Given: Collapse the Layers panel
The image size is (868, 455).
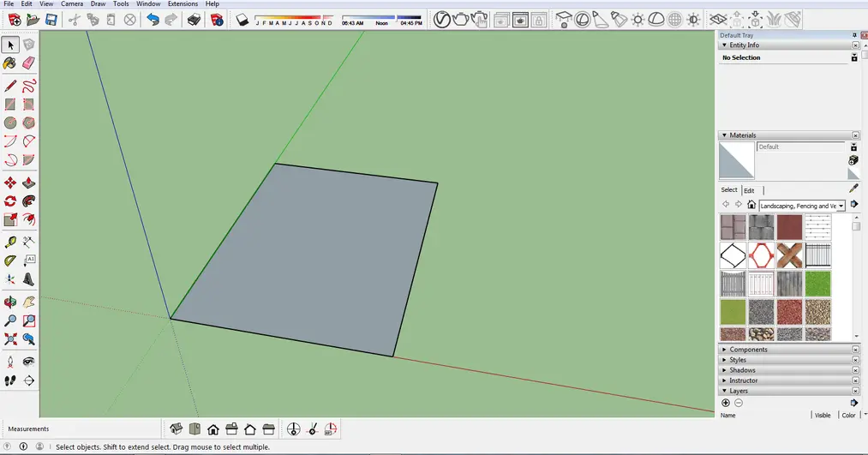Looking at the screenshot, I should [x=724, y=391].
